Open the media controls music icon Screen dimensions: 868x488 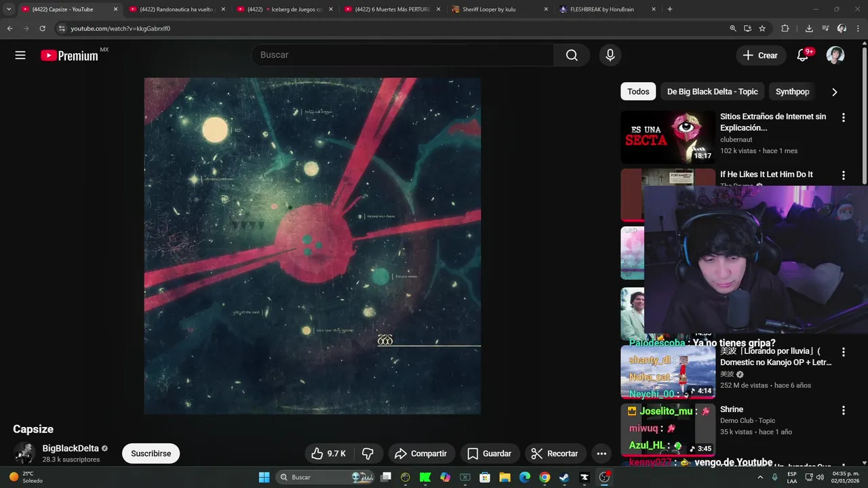pyautogui.click(x=825, y=28)
